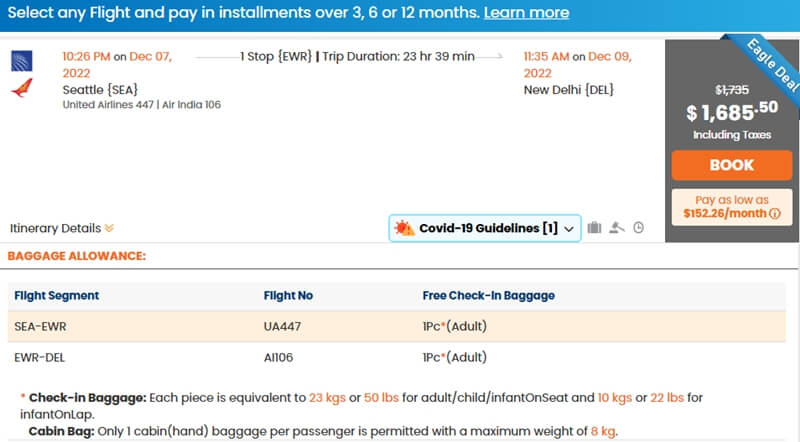
Task: Book the $1,685.50 flight
Action: coord(732,165)
